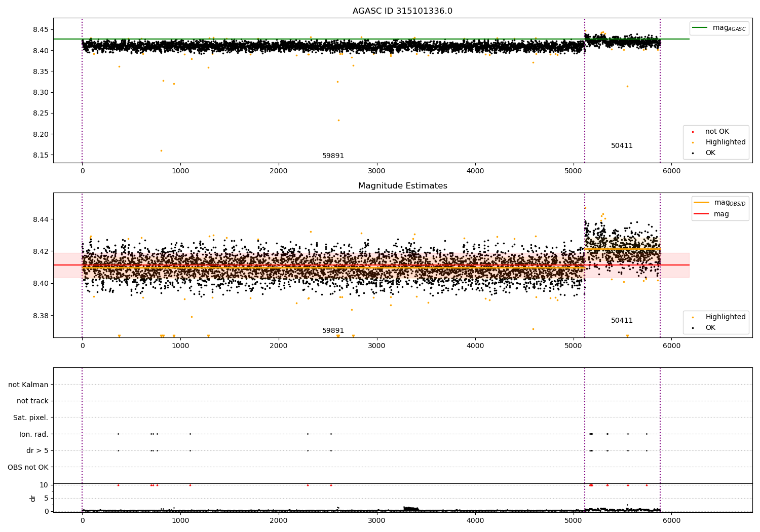760x532 pixels.
Task: Click the 8.20 y-axis tick in top plot
Action: [x=41, y=135]
